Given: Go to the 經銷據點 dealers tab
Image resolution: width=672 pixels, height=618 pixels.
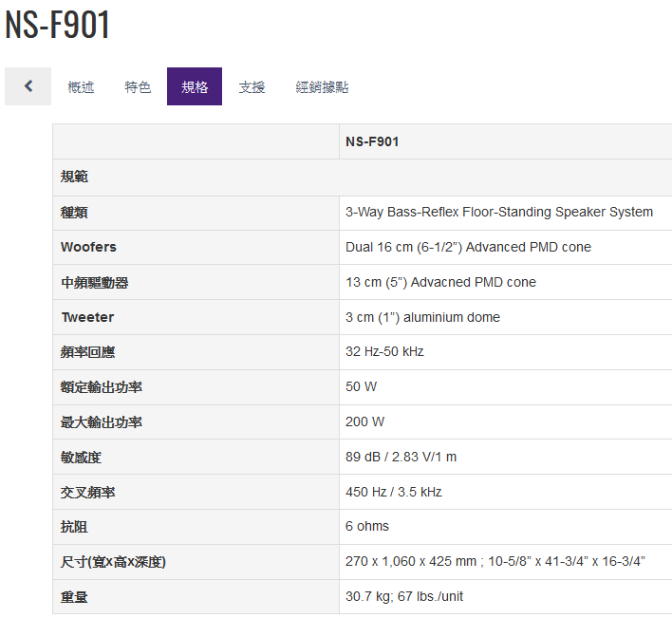Looking at the screenshot, I should point(322,87).
